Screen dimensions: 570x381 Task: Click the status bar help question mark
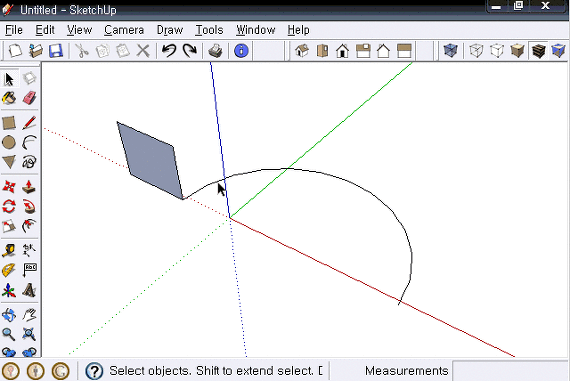pyautogui.click(x=94, y=371)
